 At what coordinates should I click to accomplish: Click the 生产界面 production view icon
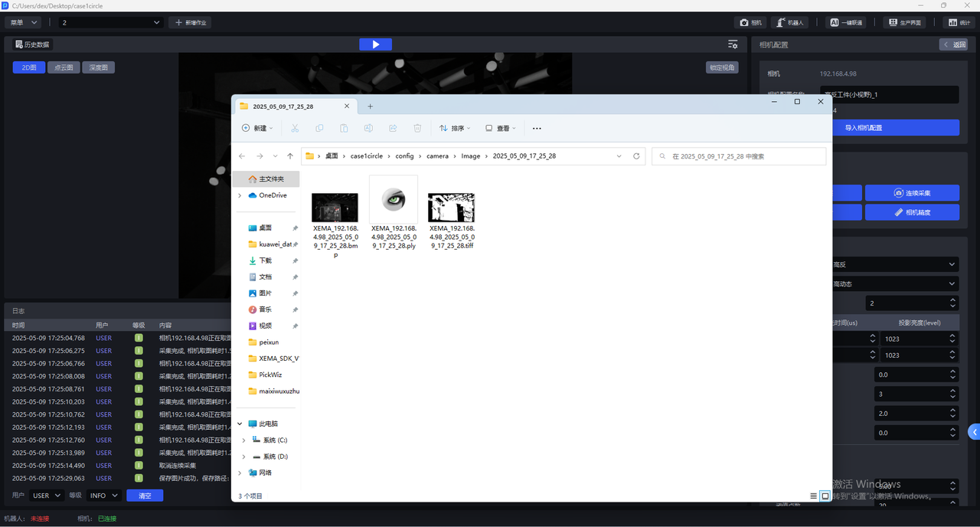coord(904,23)
